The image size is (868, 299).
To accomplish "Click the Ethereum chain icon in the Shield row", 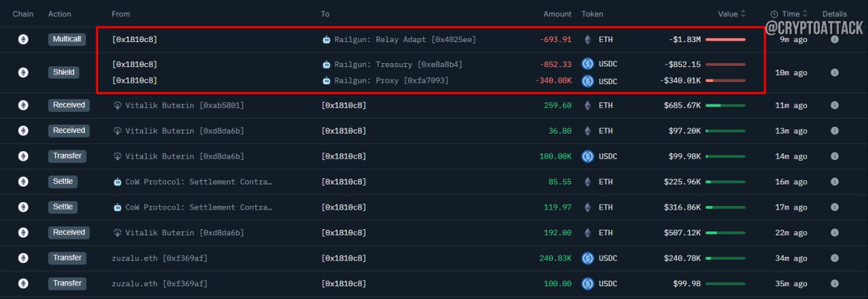I will tap(23, 73).
